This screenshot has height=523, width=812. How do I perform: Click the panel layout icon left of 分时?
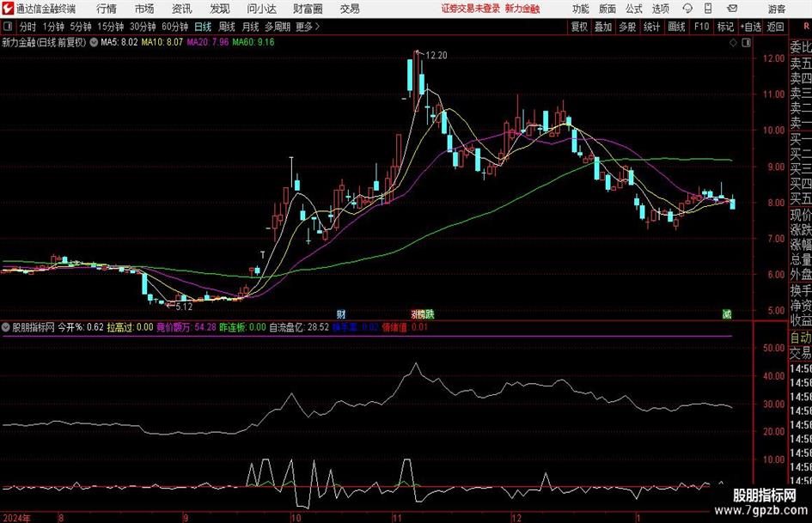[x=8, y=27]
